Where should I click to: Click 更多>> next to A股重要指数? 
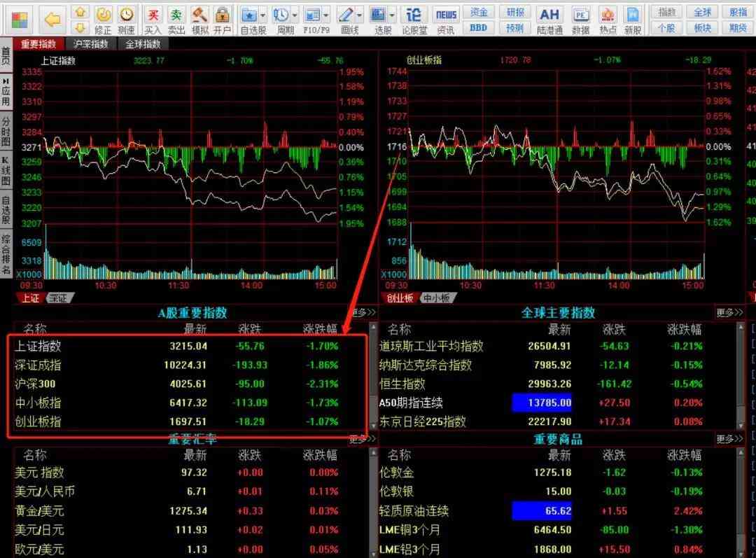pos(362,313)
